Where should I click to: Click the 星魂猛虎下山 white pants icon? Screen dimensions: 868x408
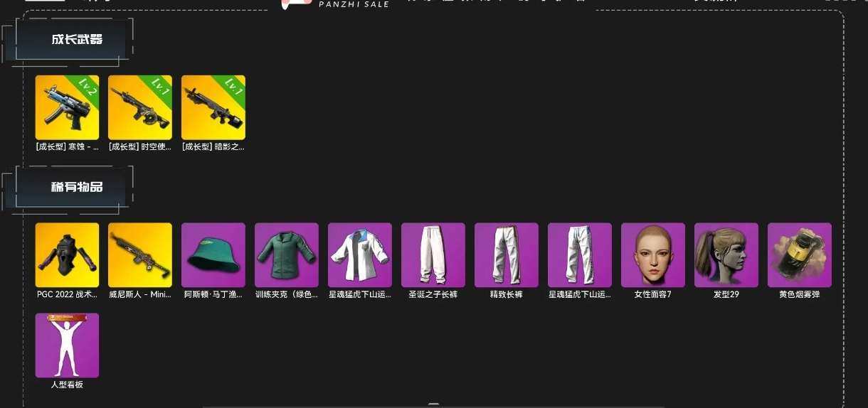pos(580,255)
